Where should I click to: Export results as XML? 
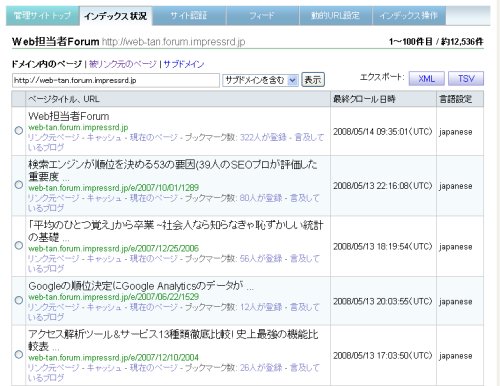point(426,79)
